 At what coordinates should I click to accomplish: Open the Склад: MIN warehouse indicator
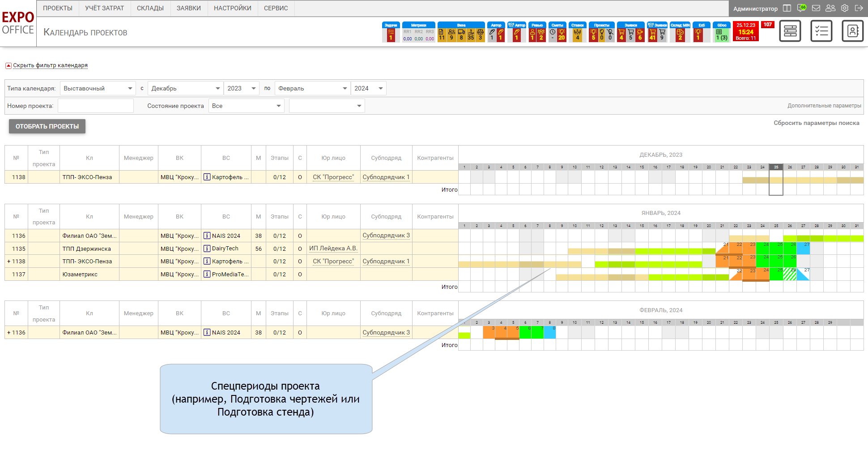tap(680, 33)
